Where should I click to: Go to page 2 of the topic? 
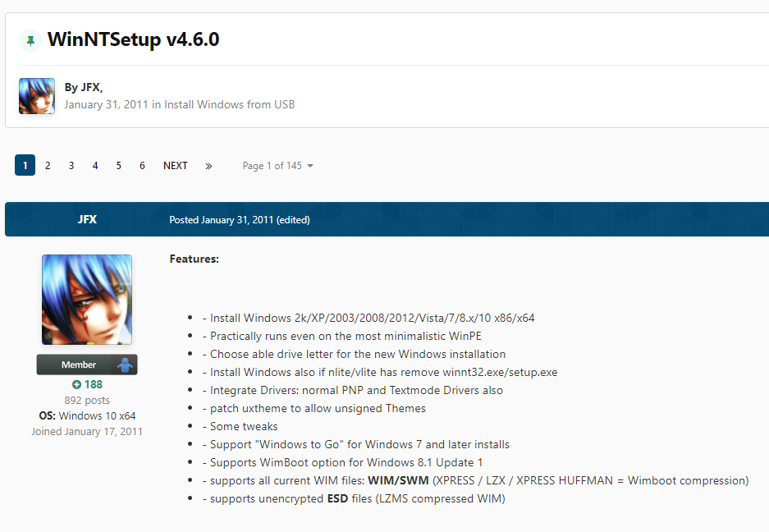pos(48,166)
